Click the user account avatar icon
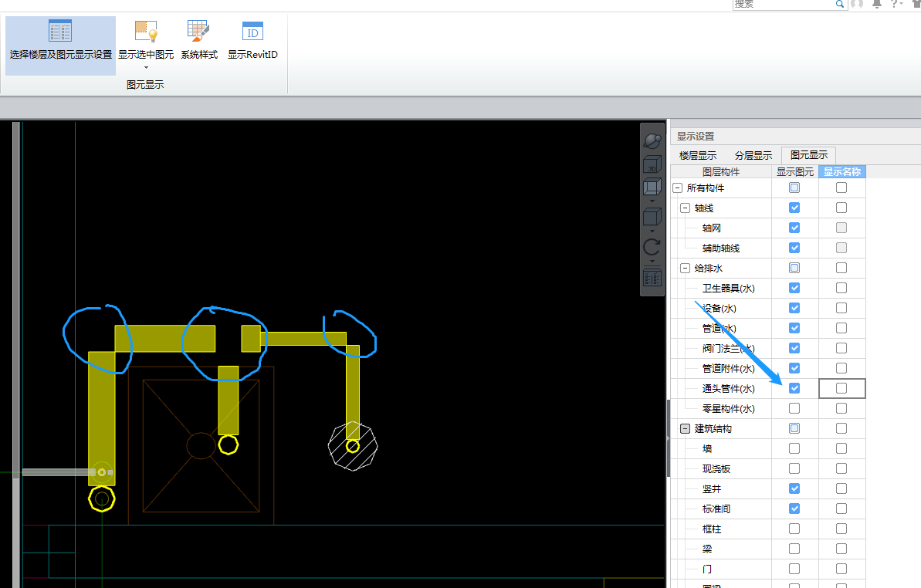Viewport: 921px width, 588px height. click(x=857, y=4)
